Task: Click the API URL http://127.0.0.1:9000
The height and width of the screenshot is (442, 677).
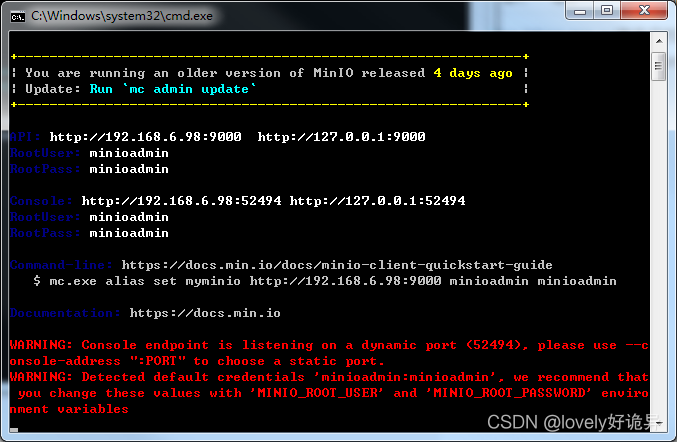Action: 342,137
